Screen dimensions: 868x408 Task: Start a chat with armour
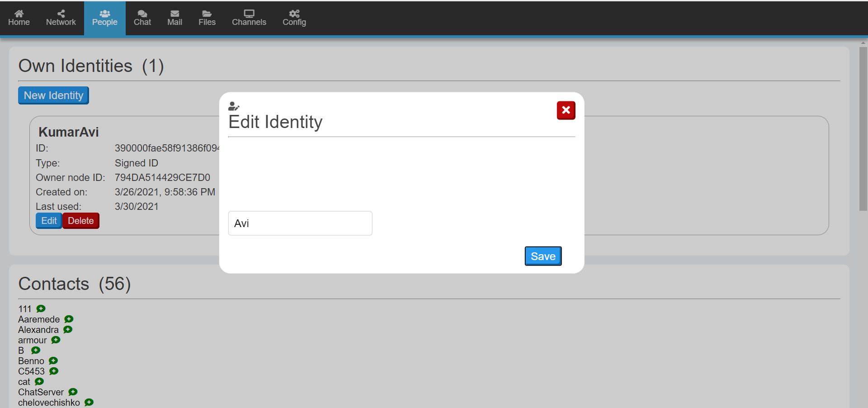[x=56, y=340]
